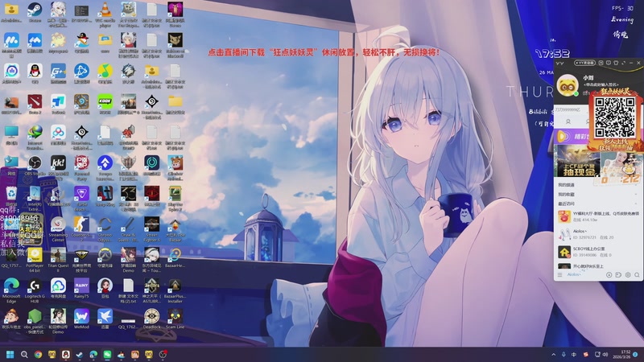This screenshot has height=362, width=644.
Task: Open The Bazaar desktop shortcut
Action: (175, 229)
